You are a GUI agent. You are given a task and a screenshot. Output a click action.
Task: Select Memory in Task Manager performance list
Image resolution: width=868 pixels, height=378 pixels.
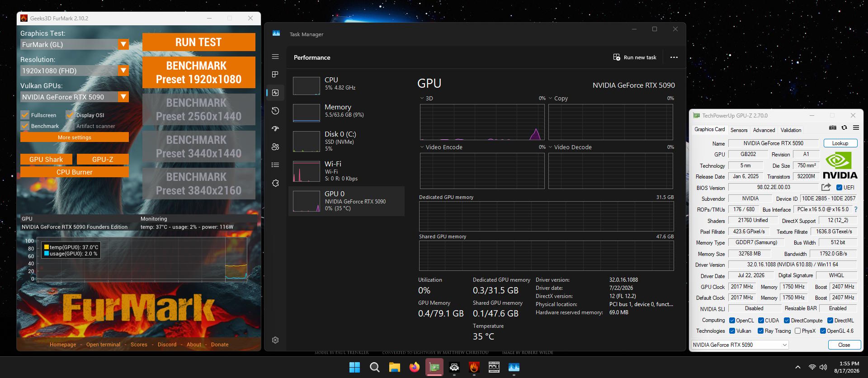point(346,112)
